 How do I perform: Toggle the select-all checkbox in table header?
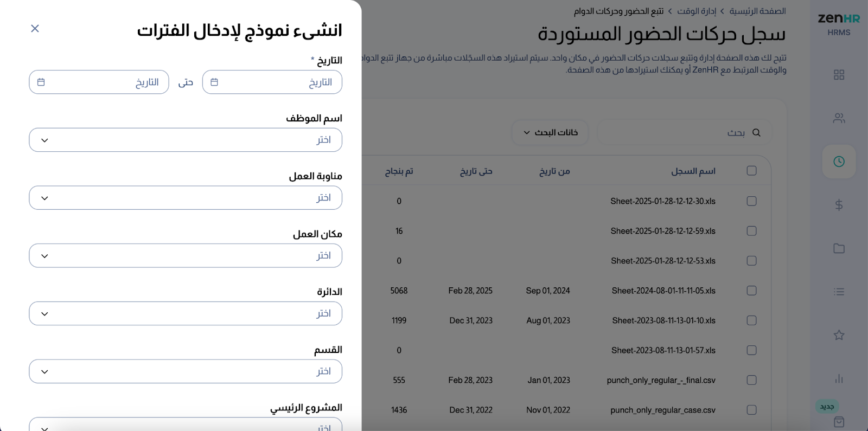coord(751,171)
